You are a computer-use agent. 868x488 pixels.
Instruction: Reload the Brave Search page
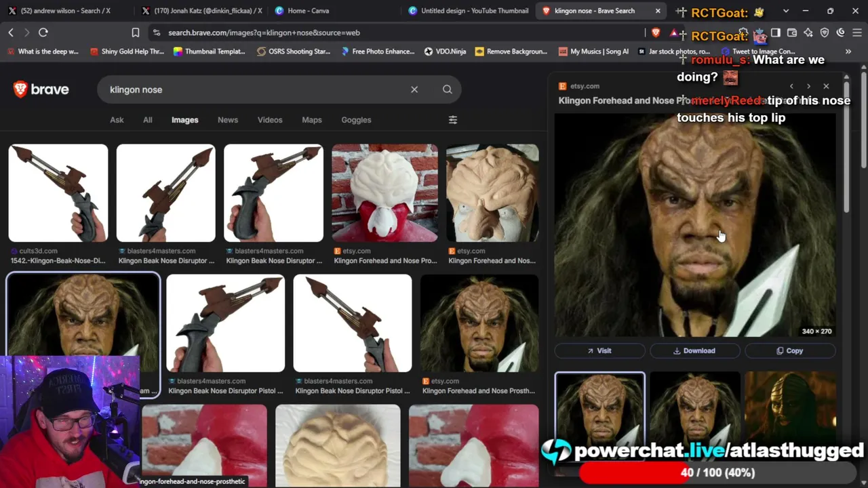point(43,33)
